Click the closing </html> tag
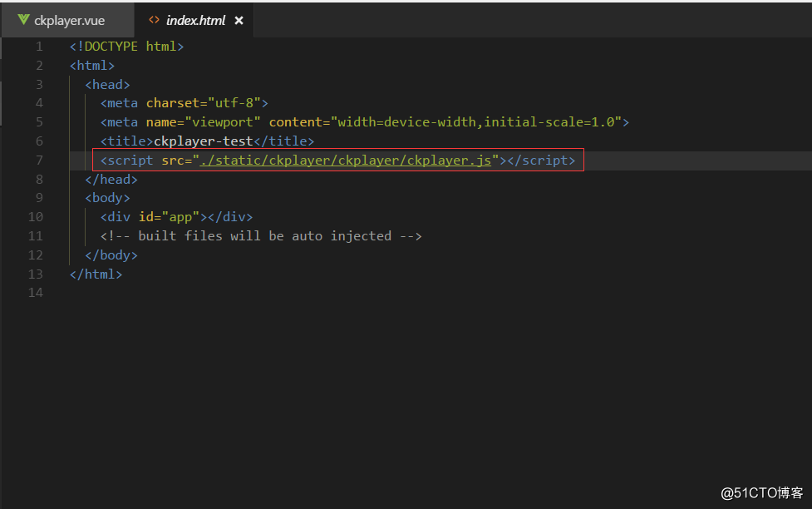The height and width of the screenshot is (509, 812). [x=96, y=274]
